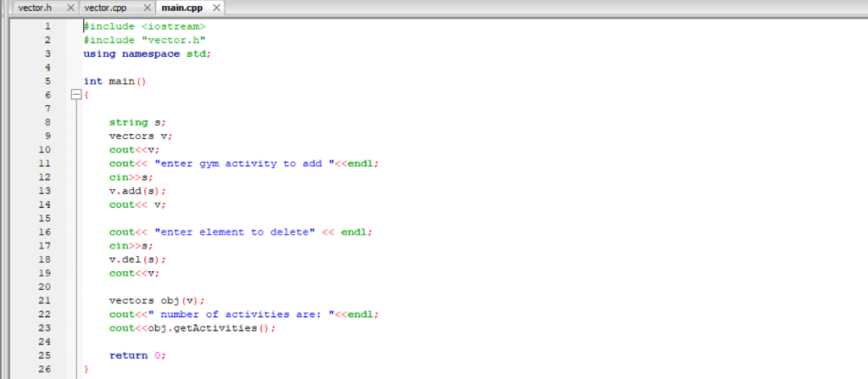Close the vector.cpp tab

147,8
